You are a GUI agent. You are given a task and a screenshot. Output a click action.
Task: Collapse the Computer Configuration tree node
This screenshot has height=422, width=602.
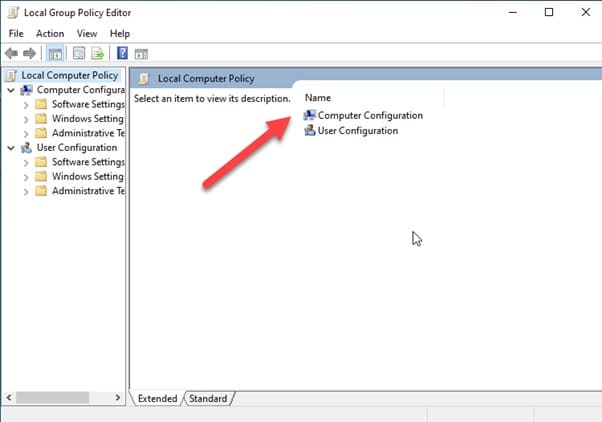tap(11, 90)
